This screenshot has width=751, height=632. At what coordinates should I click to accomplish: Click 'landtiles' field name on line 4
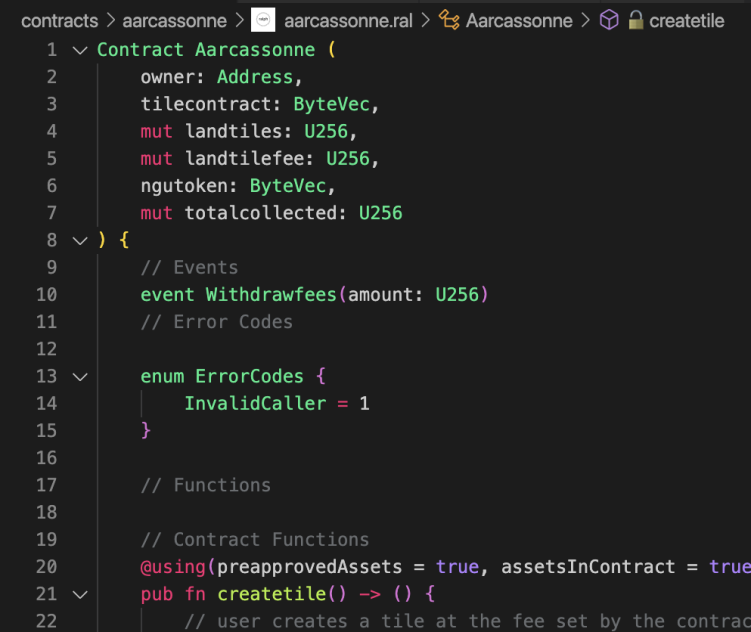(x=233, y=132)
